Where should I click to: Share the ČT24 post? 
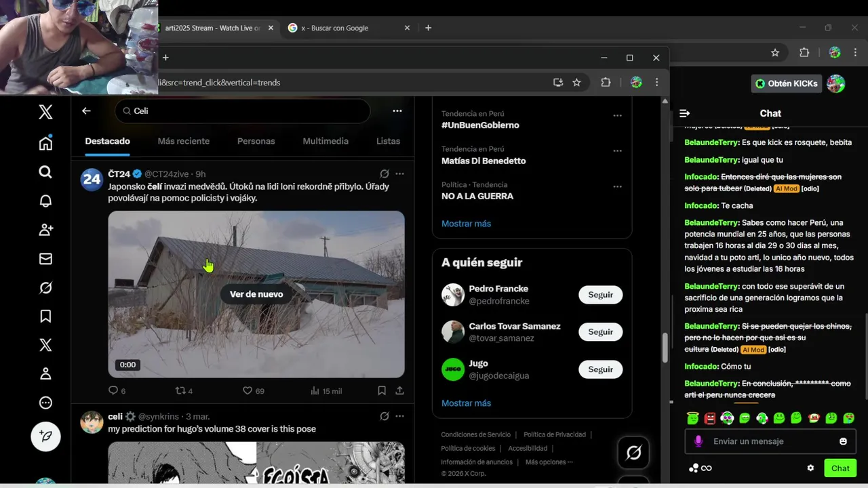[x=400, y=390]
